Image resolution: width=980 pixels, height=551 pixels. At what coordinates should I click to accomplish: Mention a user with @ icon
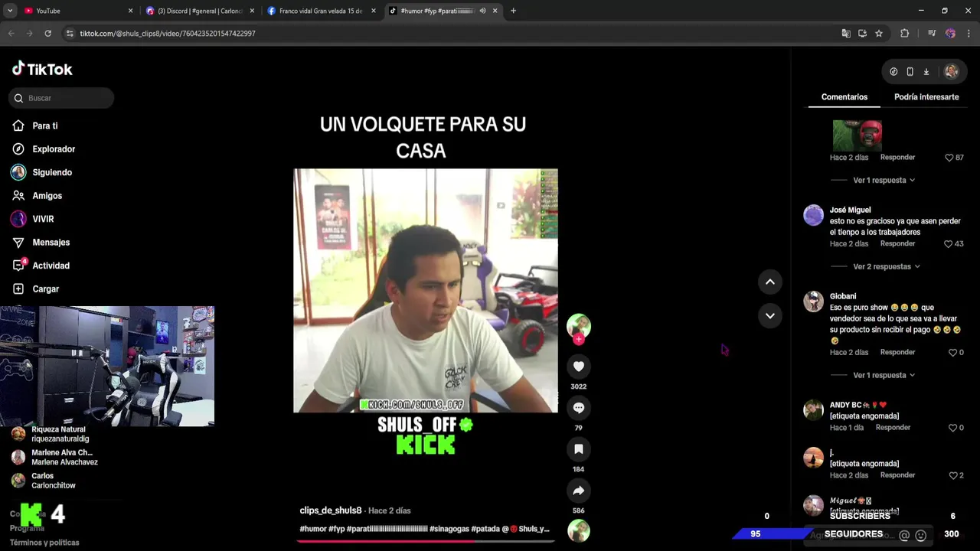(904, 536)
